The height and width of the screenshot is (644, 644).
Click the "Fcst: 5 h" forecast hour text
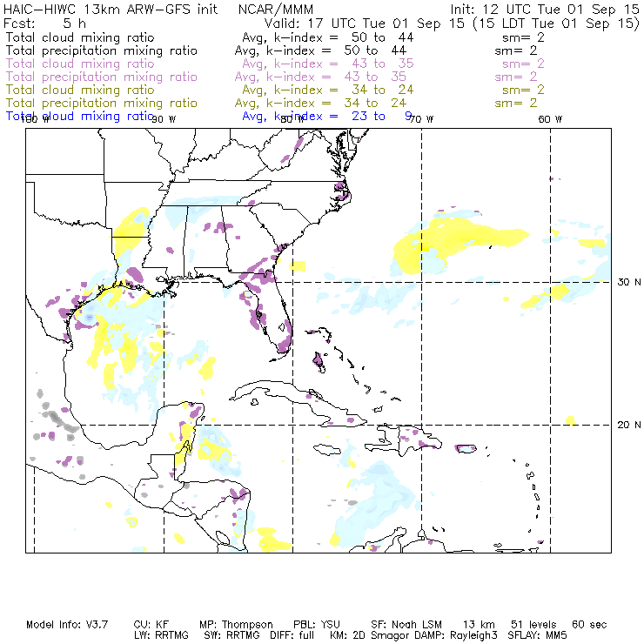tap(44, 23)
